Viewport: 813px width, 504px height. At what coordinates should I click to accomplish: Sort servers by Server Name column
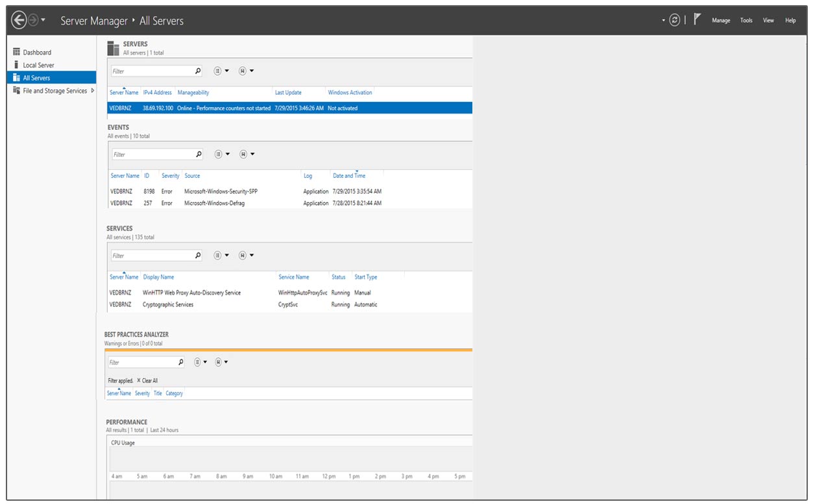click(x=124, y=93)
